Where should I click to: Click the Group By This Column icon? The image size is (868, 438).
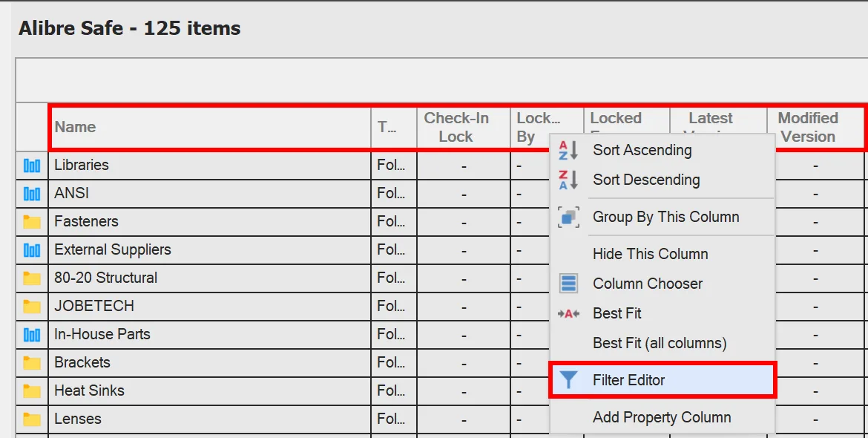click(568, 217)
